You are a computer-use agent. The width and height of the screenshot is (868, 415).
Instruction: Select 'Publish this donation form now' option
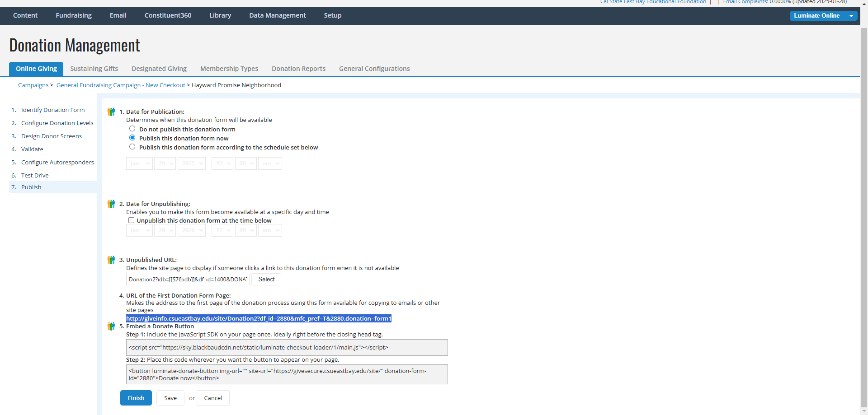(132, 138)
